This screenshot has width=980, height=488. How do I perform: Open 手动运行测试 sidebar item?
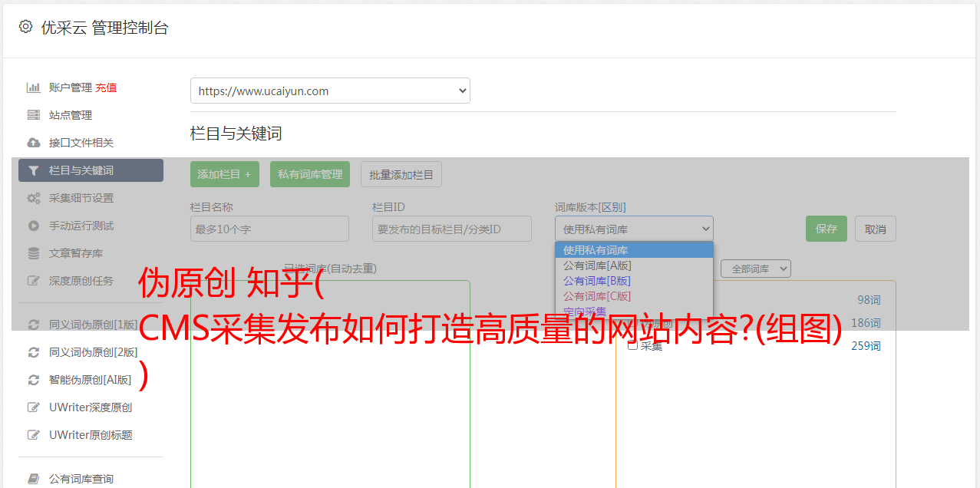(x=81, y=226)
